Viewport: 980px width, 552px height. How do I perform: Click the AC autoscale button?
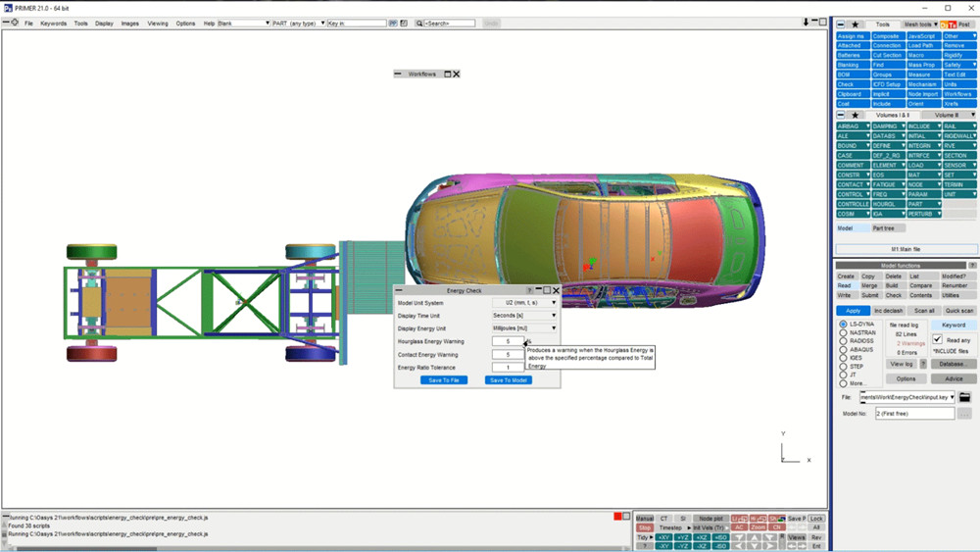point(739,527)
